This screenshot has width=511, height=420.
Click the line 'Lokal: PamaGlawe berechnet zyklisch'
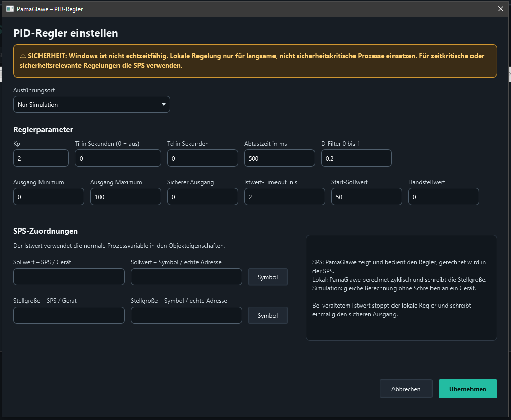[x=399, y=280]
